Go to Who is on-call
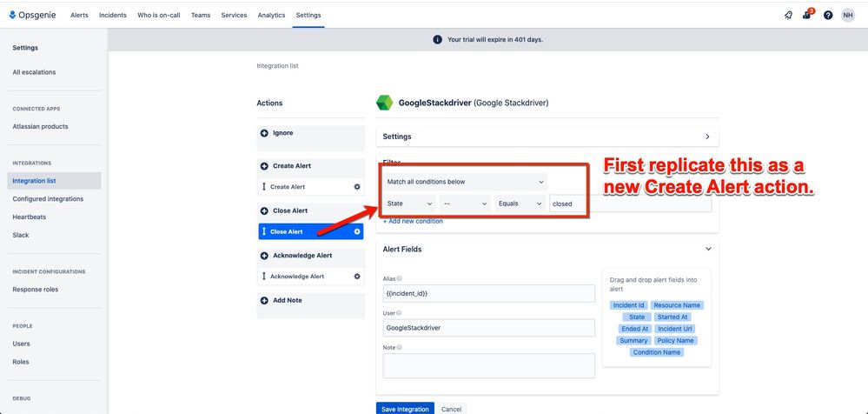The image size is (868, 414). pos(159,16)
